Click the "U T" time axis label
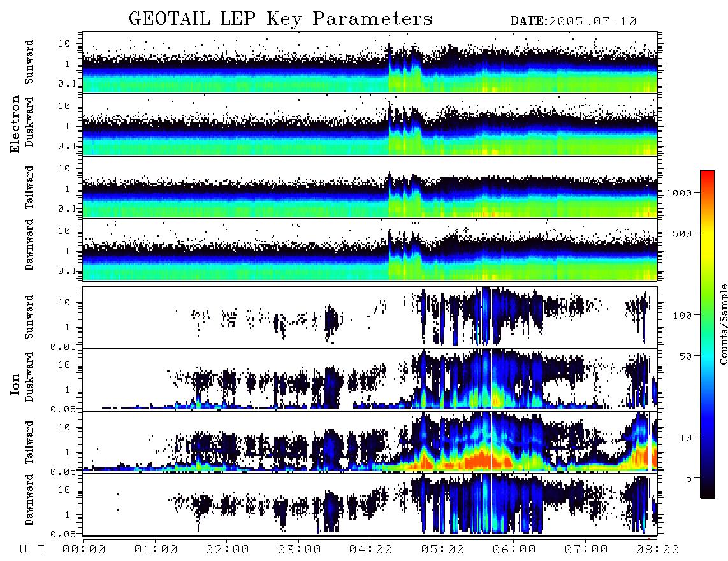This screenshot has width=728, height=561. 32,550
